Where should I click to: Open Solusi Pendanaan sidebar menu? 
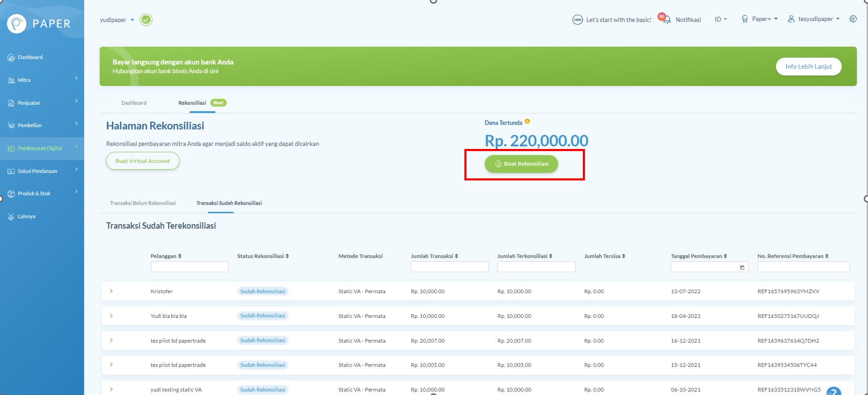pos(37,171)
